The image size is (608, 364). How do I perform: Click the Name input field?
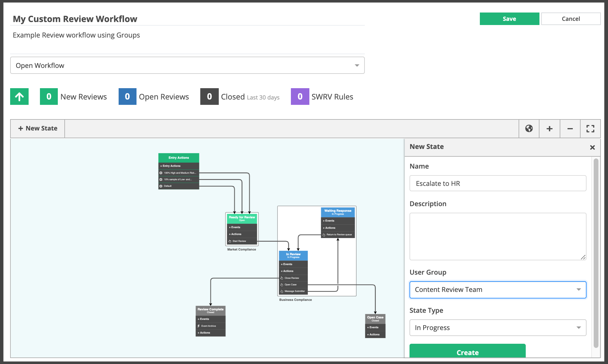pyautogui.click(x=498, y=183)
